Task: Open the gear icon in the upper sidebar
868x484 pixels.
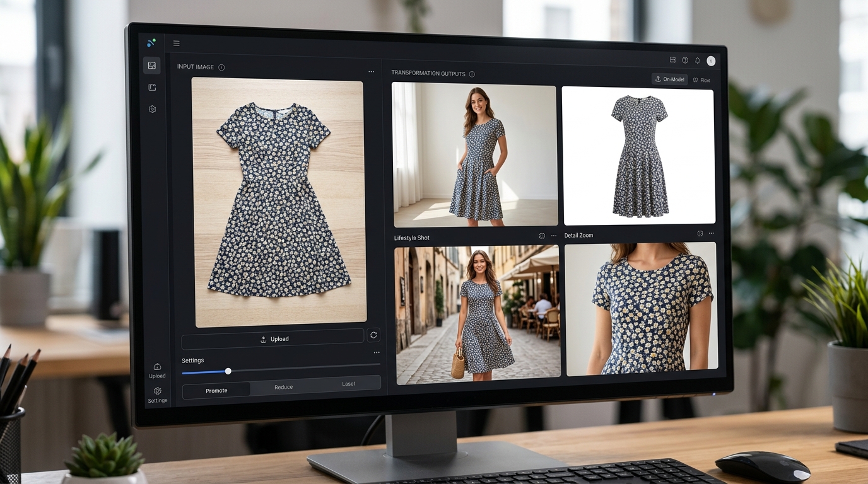Action: click(x=152, y=109)
